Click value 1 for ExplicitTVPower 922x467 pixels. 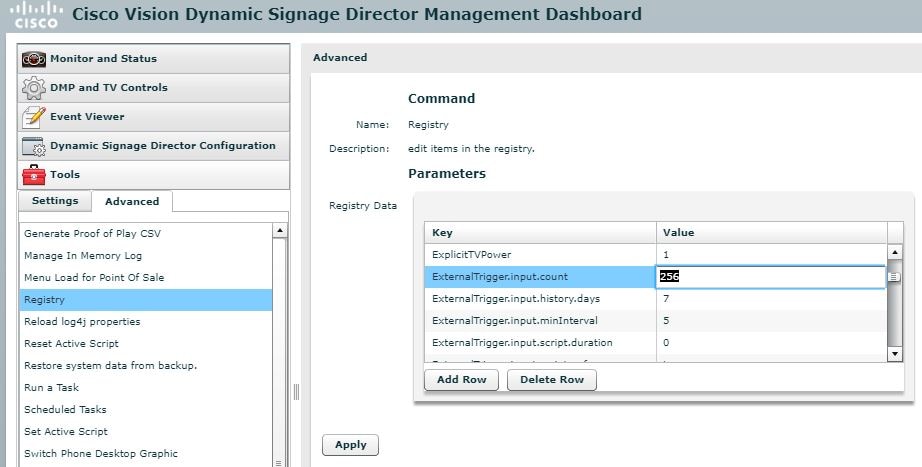pyautogui.click(x=771, y=255)
